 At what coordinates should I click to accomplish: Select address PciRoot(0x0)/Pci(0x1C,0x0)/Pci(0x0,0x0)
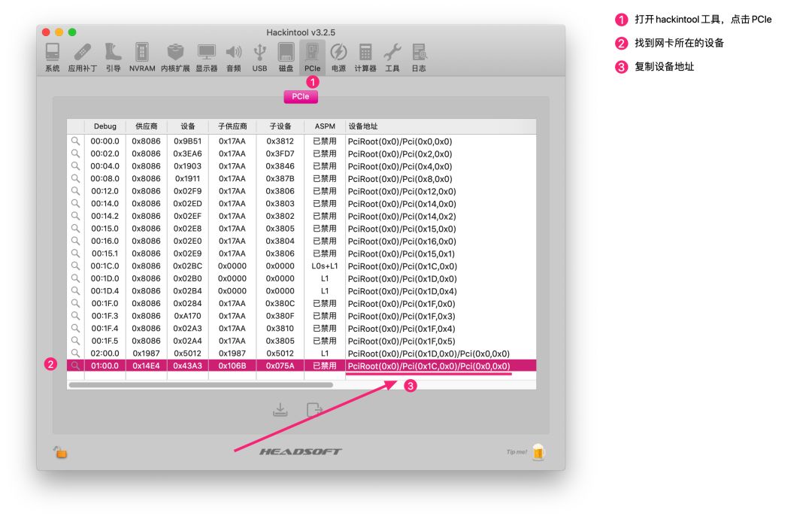429,366
